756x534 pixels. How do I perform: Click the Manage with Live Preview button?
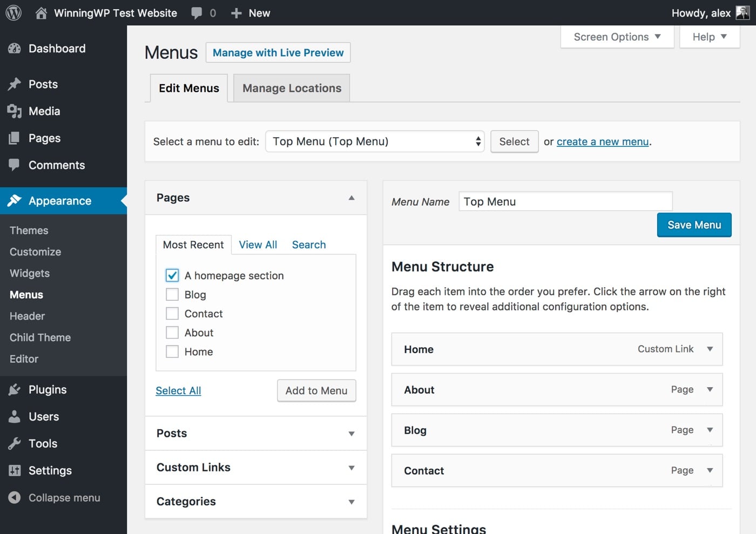pyautogui.click(x=278, y=52)
